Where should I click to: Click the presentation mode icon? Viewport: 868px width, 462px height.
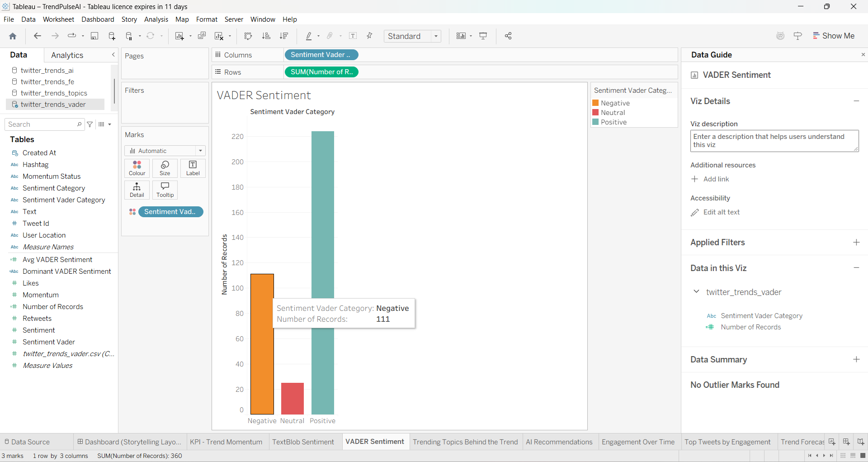(483, 36)
